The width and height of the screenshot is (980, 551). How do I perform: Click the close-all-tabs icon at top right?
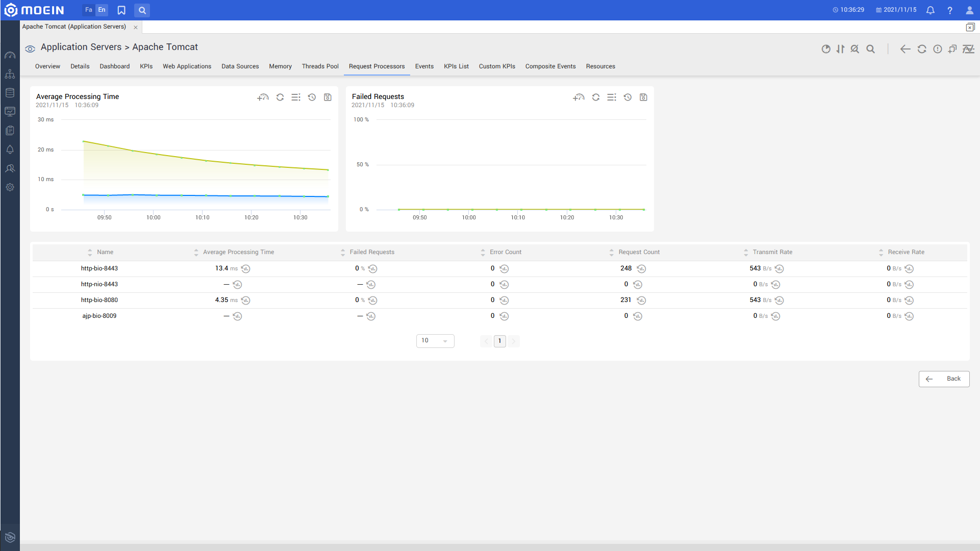coord(970,28)
